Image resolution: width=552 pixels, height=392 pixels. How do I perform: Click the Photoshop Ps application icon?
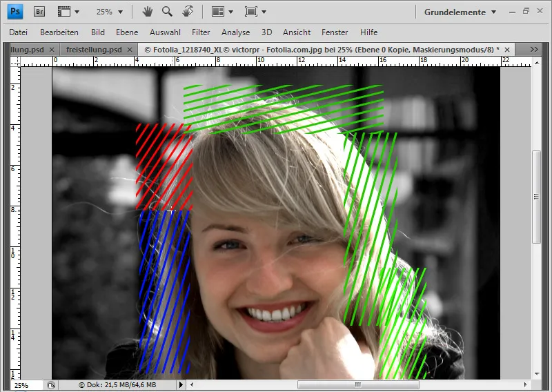click(x=15, y=12)
